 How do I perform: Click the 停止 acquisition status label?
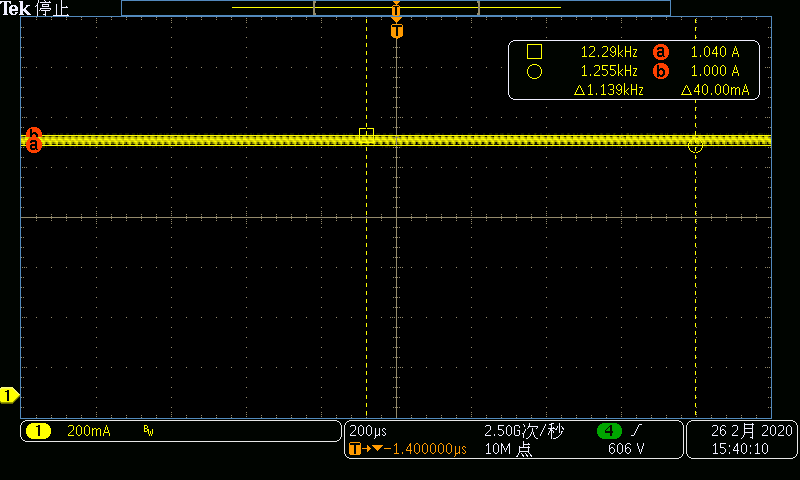click(x=52, y=9)
